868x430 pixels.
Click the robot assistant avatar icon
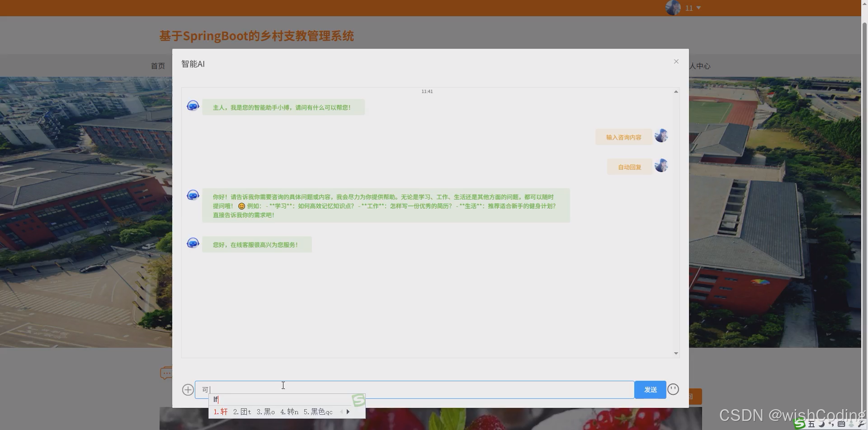tap(193, 105)
